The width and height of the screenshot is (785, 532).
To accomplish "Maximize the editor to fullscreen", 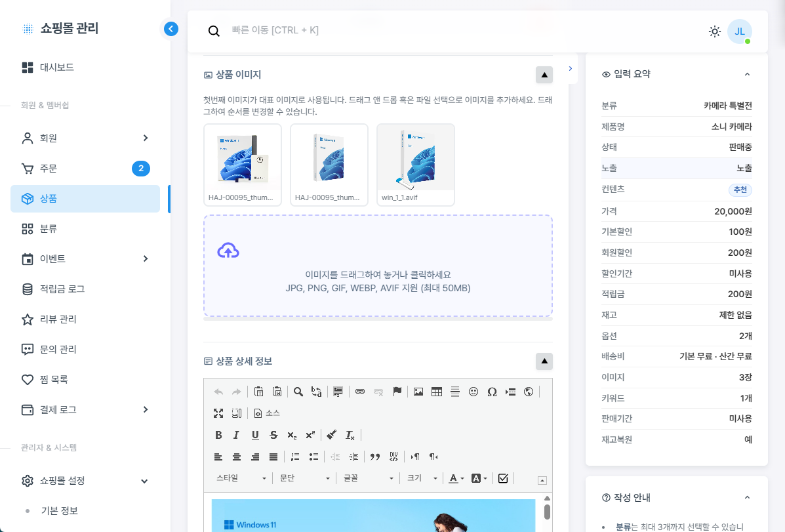I will tap(218, 413).
